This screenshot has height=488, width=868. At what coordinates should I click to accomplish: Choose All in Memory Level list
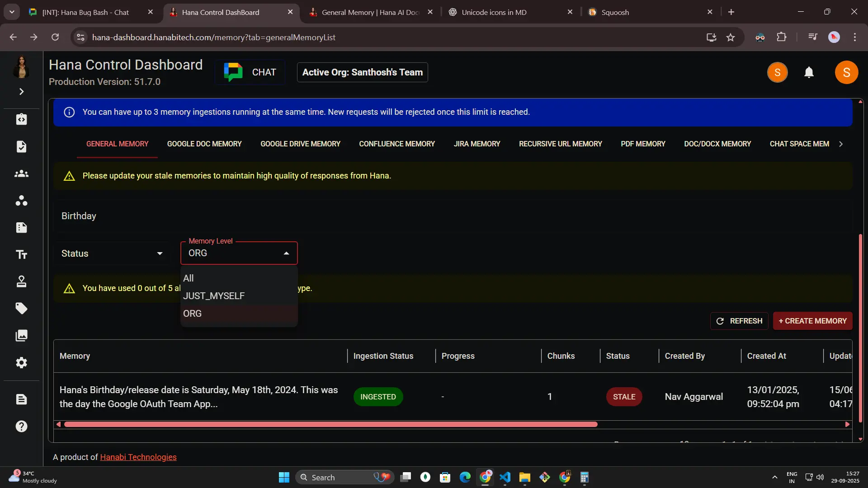click(x=189, y=278)
